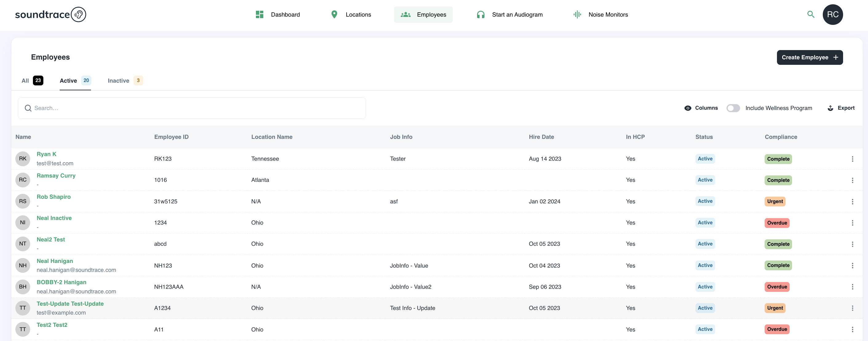Open the Dashboard grid icon
868x341 pixels.
(259, 14)
